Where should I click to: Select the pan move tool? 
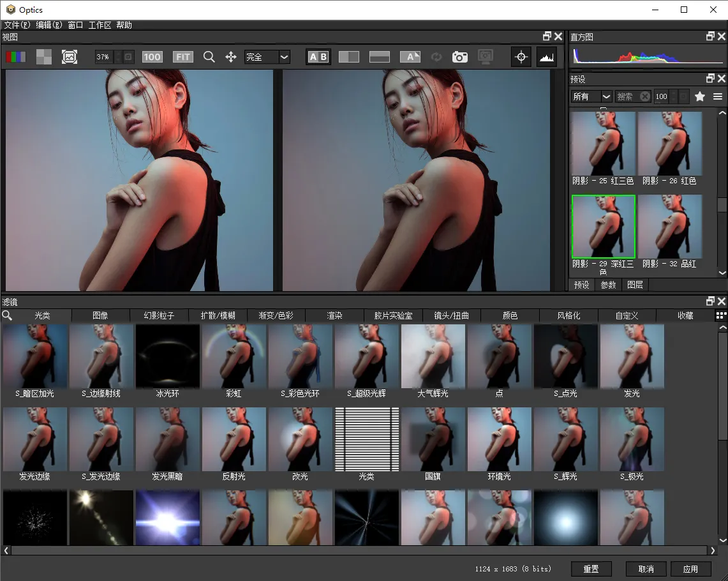(x=231, y=57)
